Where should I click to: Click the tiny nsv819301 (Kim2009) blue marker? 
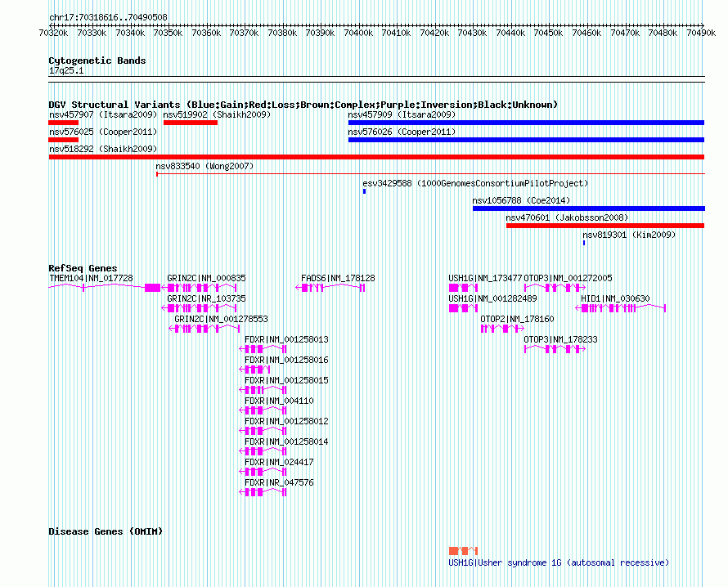click(x=584, y=243)
